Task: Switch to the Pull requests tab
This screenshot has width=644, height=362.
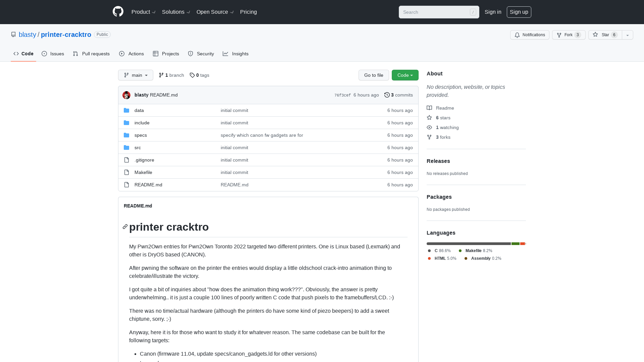Action: 91,54
